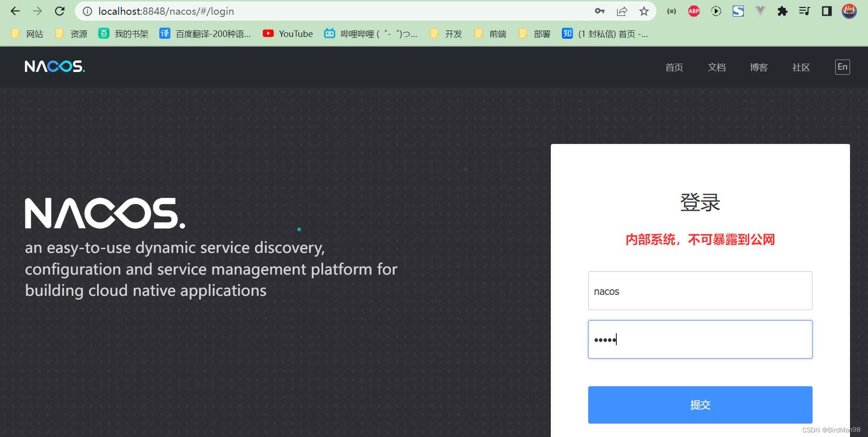Click the 哔哩哔哩 bilibili bookmark icon
The height and width of the screenshot is (437, 868).
point(330,33)
